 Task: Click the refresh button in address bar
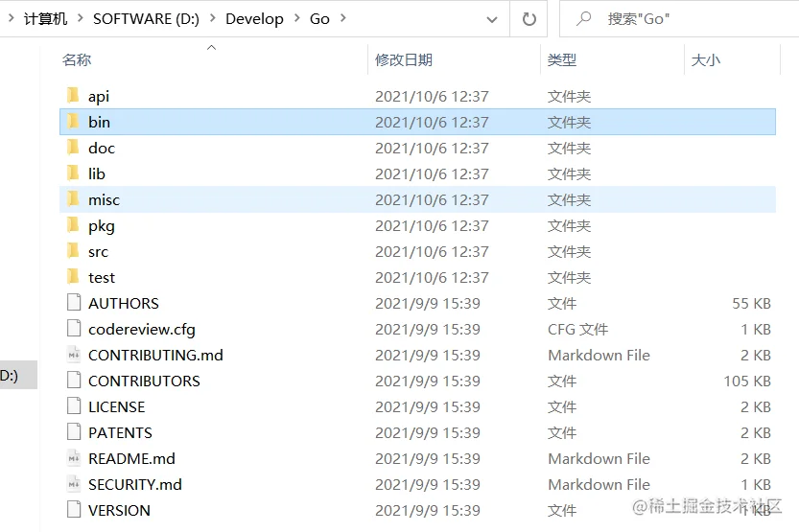(529, 19)
